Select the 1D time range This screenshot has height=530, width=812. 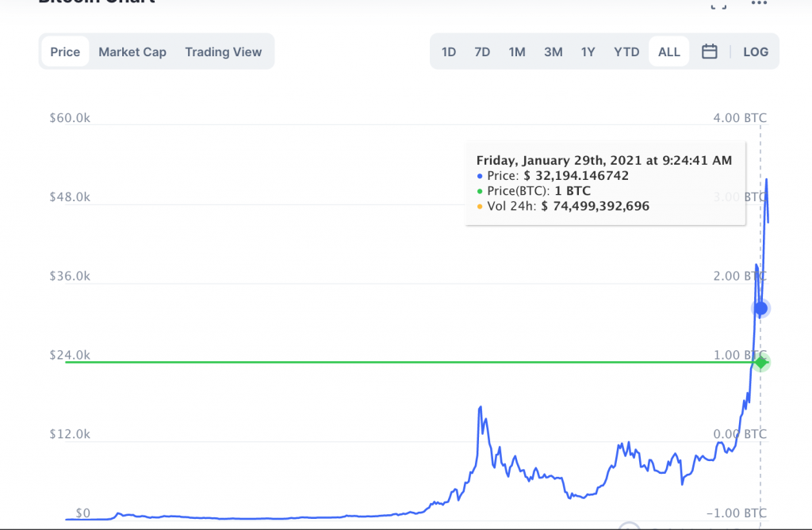pyautogui.click(x=449, y=51)
